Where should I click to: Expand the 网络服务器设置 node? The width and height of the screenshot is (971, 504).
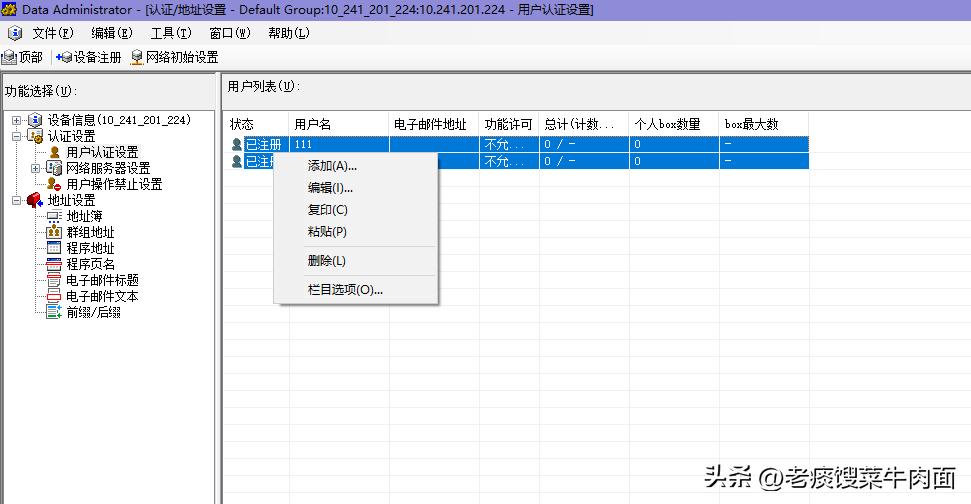click(36, 168)
